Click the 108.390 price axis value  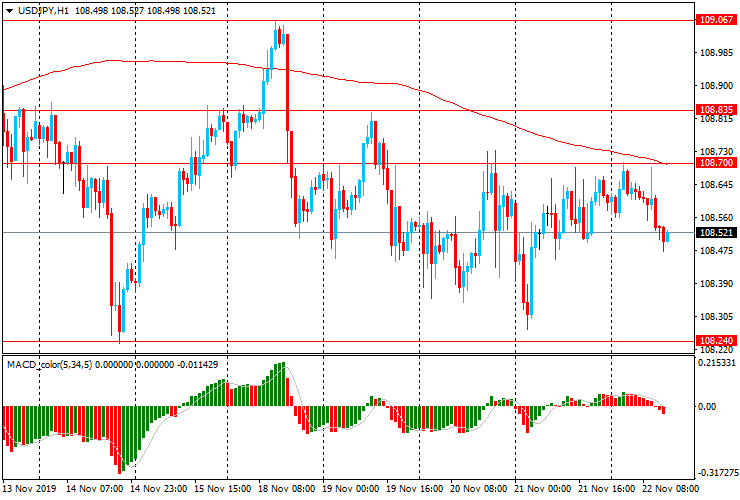coord(716,283)
